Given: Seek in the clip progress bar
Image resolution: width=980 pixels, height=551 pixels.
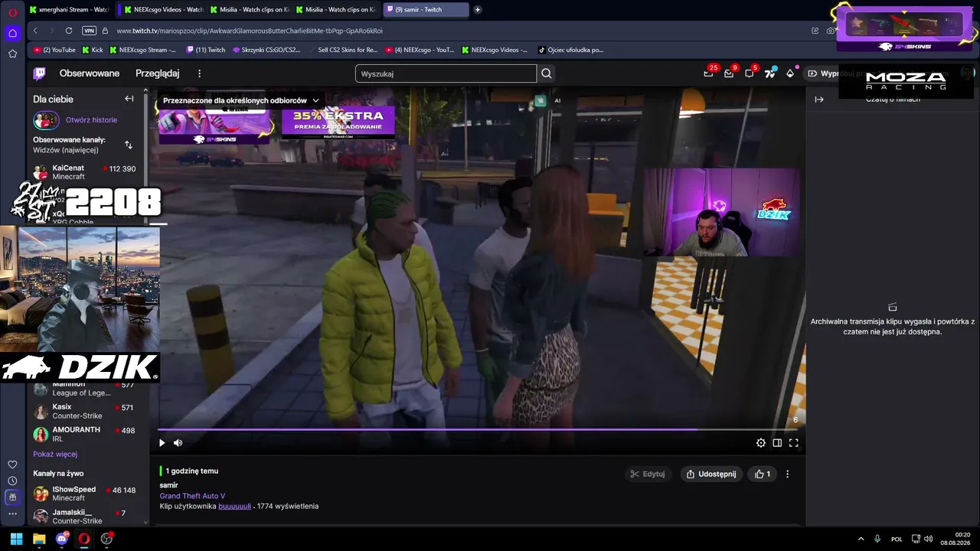Looking at the screenshot, I should pyautogui.click(x=478, y=429).
